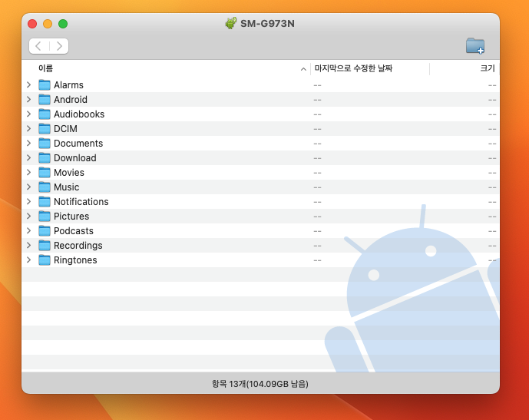Image resolution: width=529 pixels, height=420 pixels.
Task: Click the Notifications folder name
Action: point(81,202)
